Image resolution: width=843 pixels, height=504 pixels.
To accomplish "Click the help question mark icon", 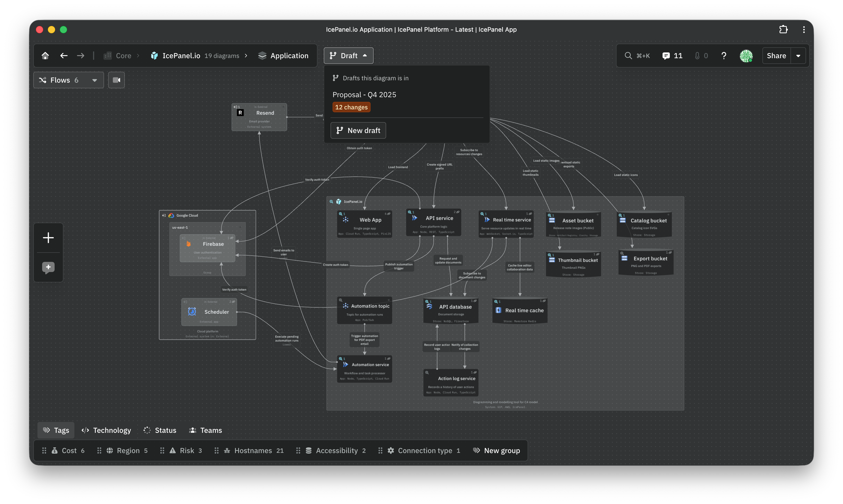I will tap(724, 56).
